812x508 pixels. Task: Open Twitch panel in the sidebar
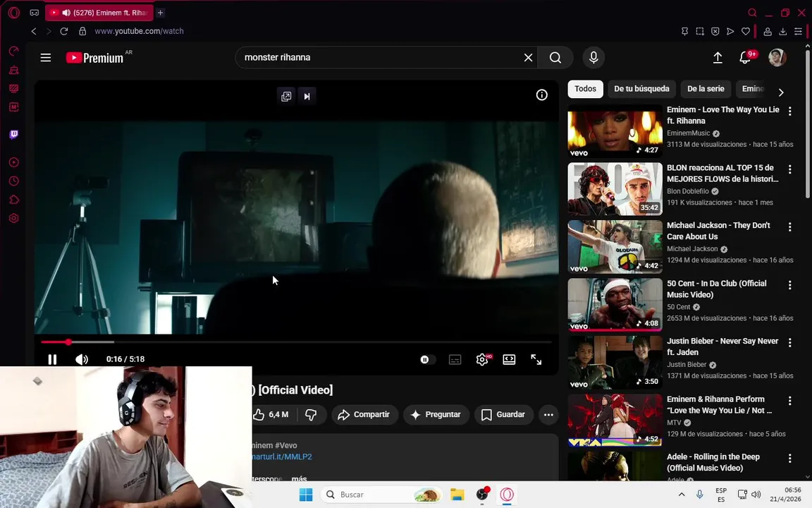[14, 134]
